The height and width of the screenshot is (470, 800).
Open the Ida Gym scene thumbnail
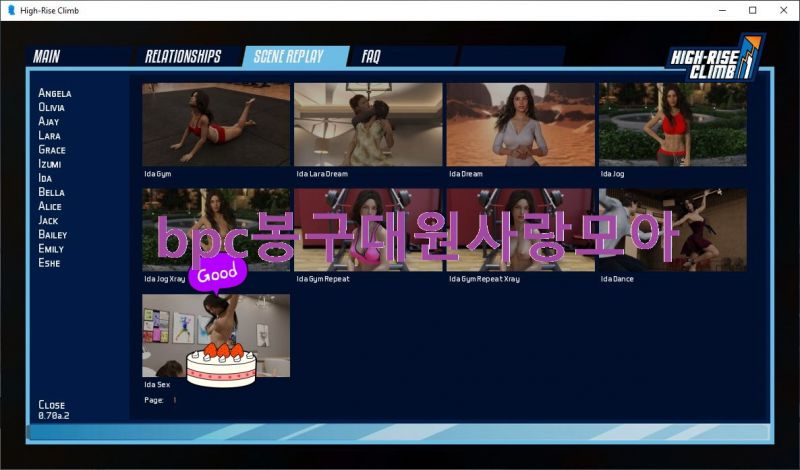pos(216,125)
